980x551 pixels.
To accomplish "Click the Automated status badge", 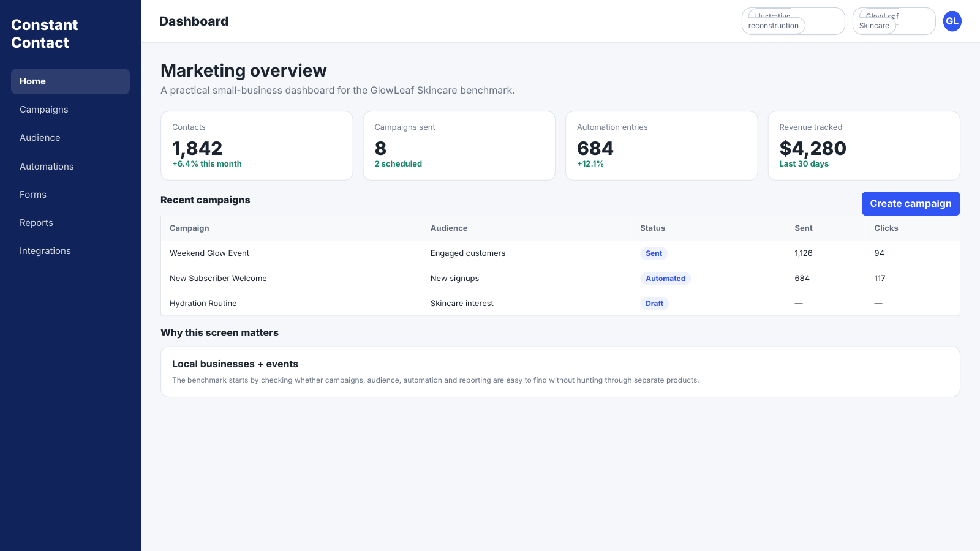I will pos(665,279).
